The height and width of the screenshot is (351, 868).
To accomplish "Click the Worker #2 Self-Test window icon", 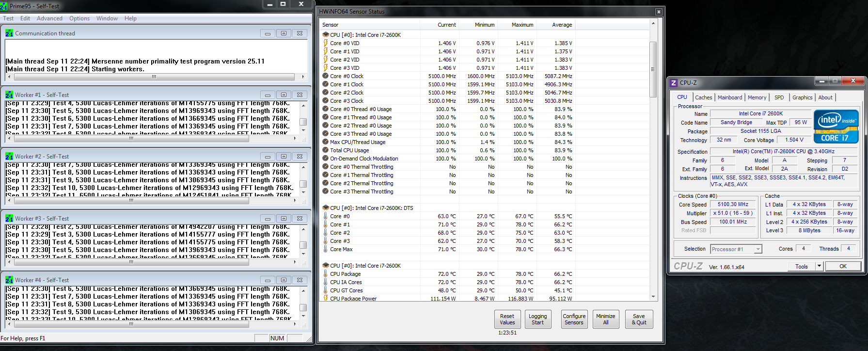I will click(9, 156).
